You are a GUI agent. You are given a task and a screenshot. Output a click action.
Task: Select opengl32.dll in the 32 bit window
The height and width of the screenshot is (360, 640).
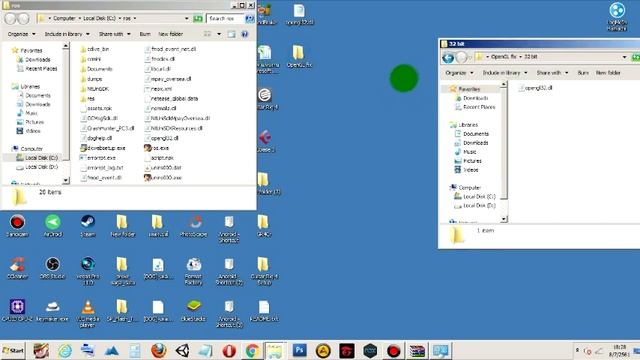point(535,87)
